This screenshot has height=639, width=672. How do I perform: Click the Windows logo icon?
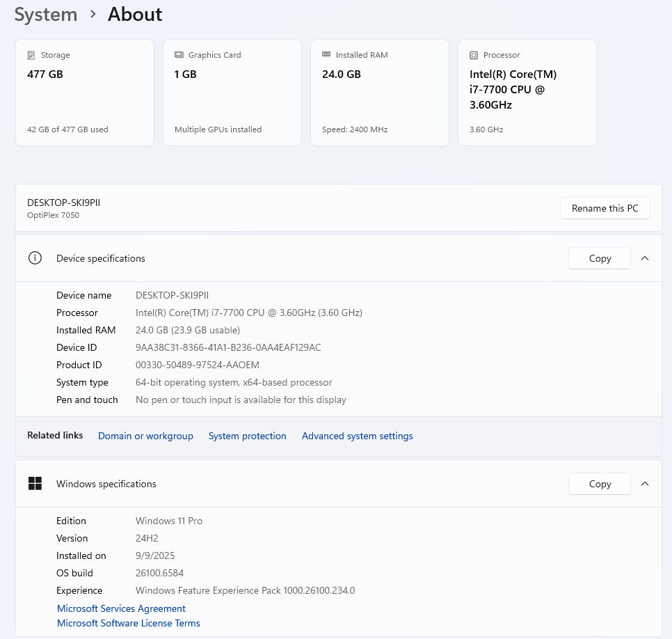35,484
